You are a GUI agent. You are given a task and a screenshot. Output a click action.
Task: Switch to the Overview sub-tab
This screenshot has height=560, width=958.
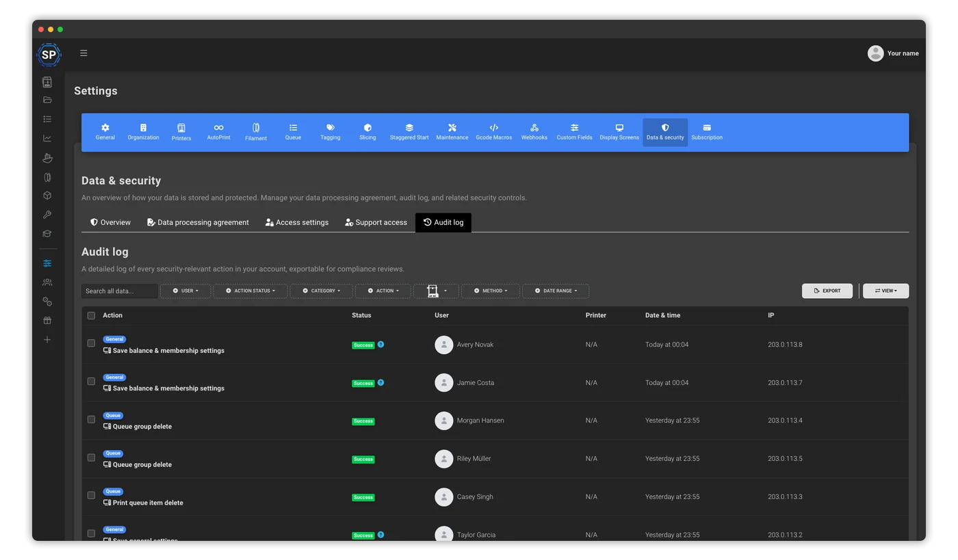tap(111, 222)
